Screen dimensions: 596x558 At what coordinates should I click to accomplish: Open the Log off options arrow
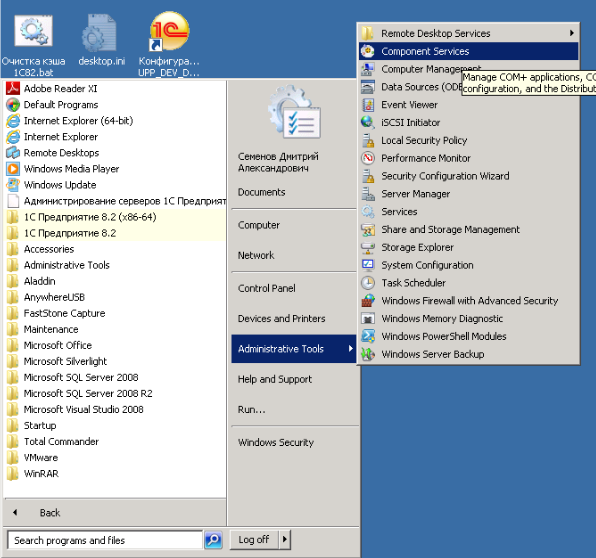(285, 539)
